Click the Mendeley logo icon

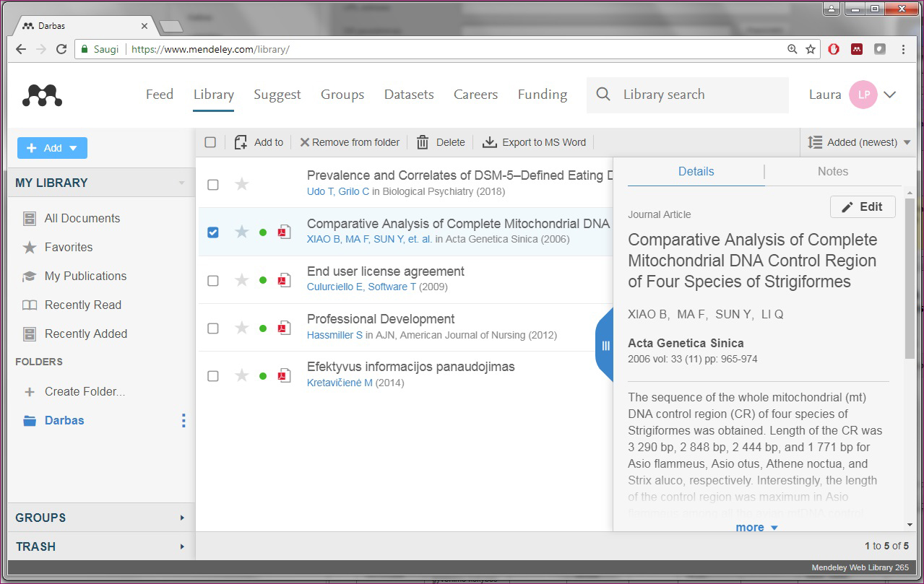42,95
